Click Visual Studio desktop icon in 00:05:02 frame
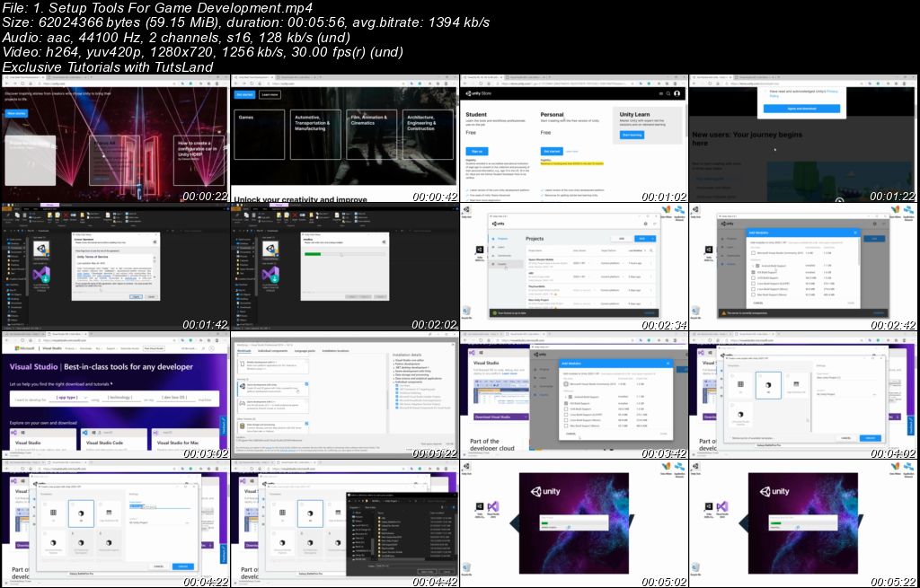920x588 pixels. point(493,507)
